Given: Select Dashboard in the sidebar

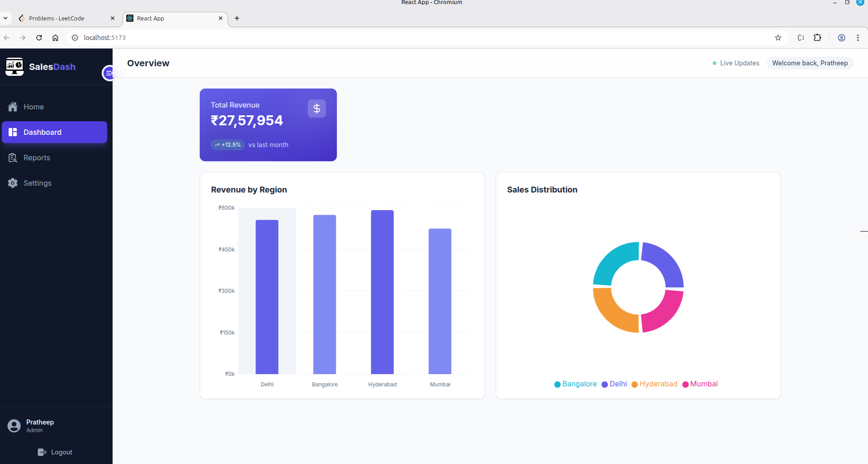Looking at the screenshot, I should coord(54,132).
